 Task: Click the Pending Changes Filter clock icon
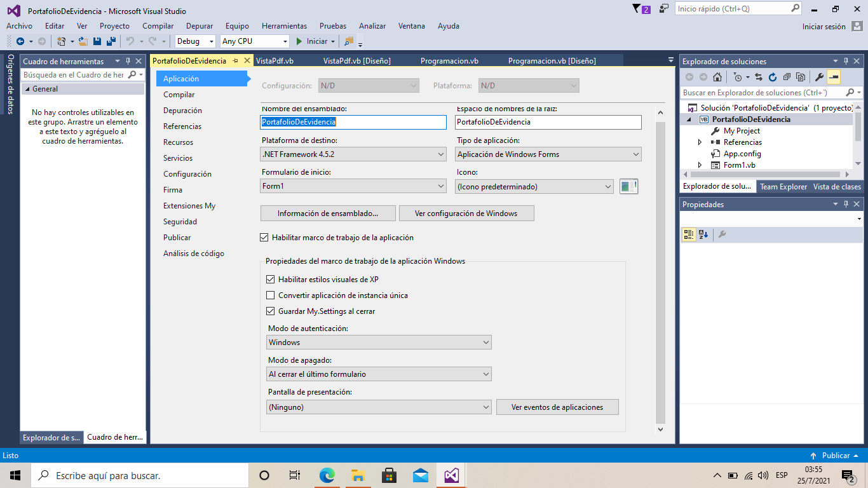[737, 77]
